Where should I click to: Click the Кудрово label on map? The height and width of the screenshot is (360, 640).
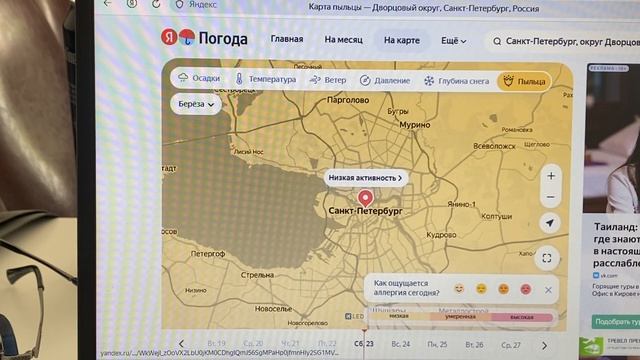(x=441, y=235)
